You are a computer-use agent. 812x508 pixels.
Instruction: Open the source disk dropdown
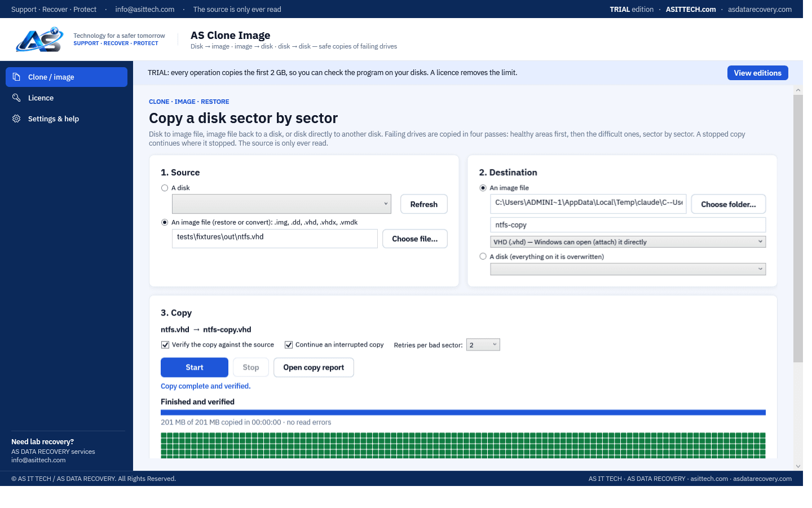coord(281,204)
